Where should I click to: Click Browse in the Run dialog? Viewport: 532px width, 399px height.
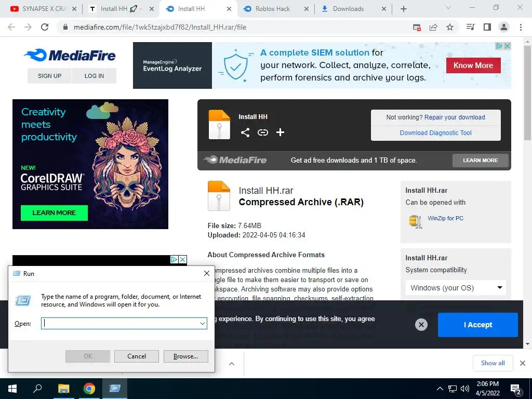185,356
